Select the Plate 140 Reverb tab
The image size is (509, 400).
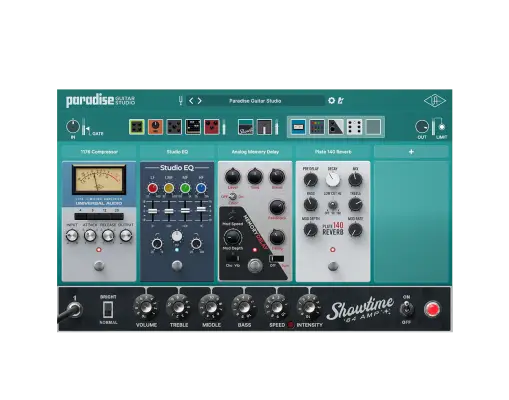tap(333, 152)
